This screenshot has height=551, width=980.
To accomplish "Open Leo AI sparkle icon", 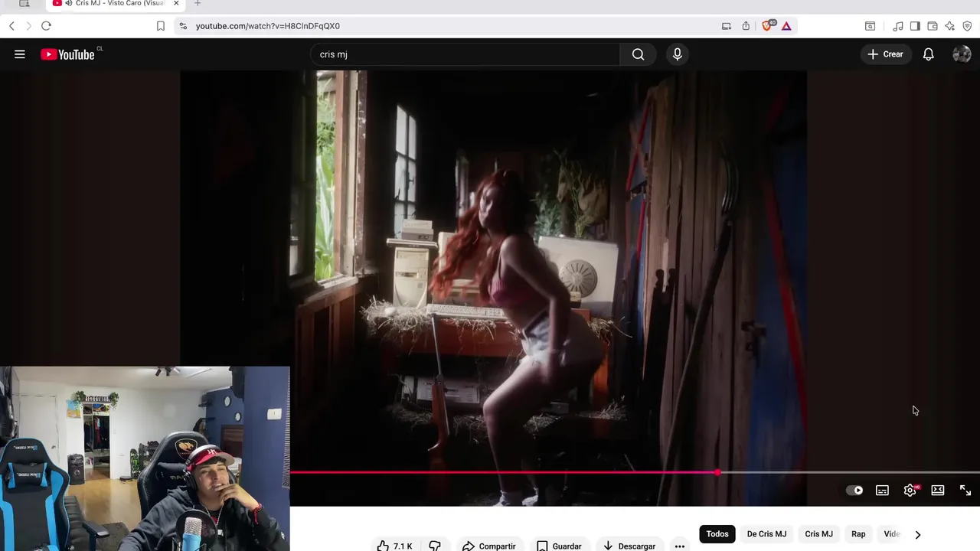I will click(x=949, y=26).
